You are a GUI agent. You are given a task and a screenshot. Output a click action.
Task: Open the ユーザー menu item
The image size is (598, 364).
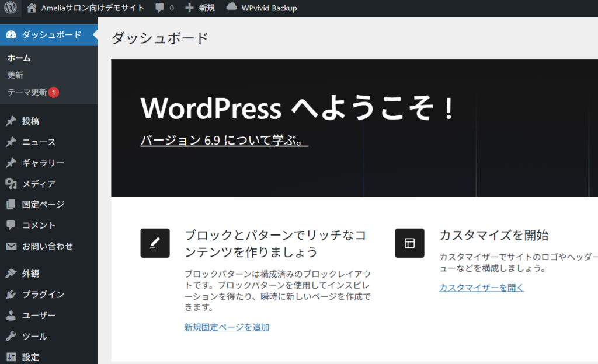(39, 316)
